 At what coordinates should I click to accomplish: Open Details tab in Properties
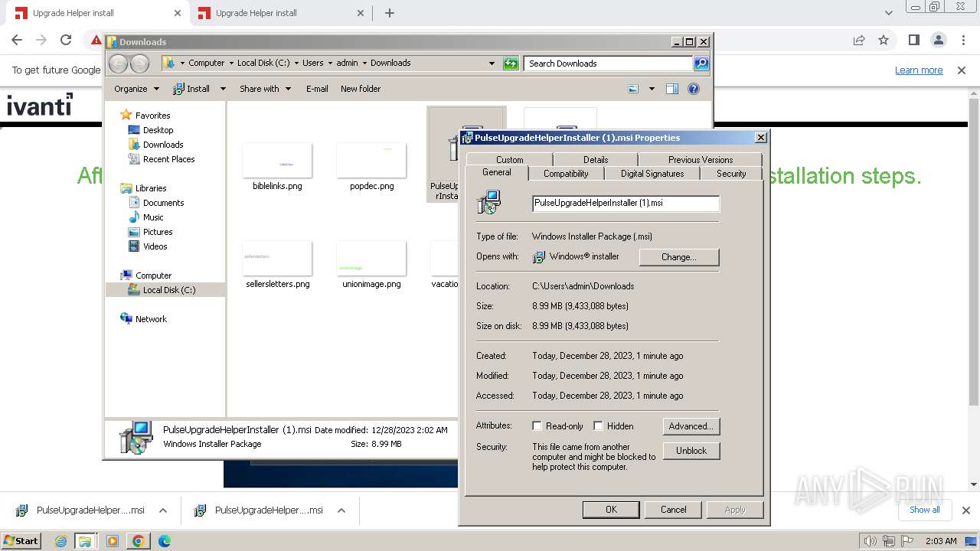point(596,160)
